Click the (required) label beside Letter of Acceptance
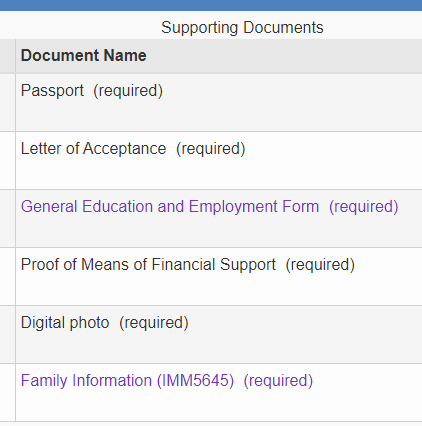 coord(211,149)
